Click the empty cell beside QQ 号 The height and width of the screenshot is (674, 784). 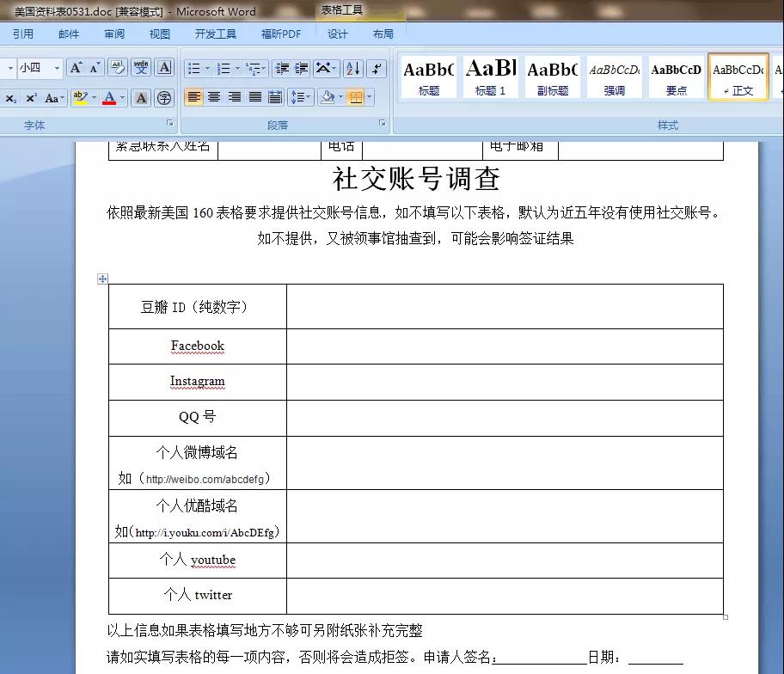coord(505,418)
